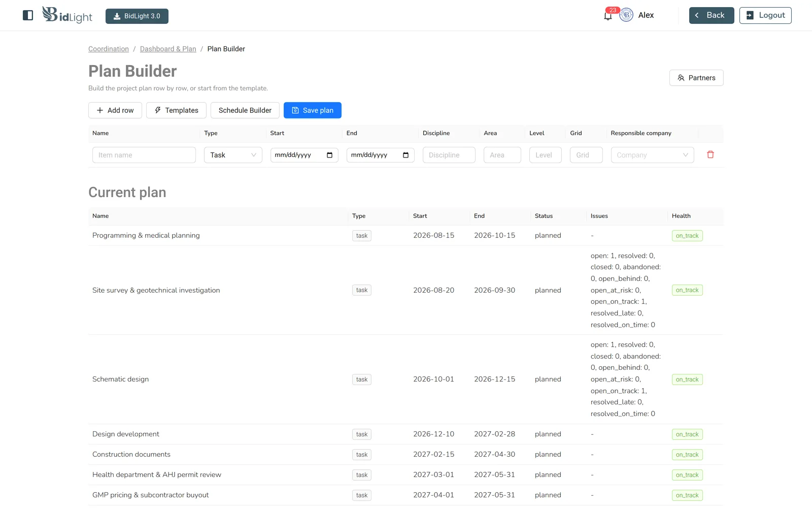
Task: Open Start date calendar picker icon
Action: (x=330, y=155)
